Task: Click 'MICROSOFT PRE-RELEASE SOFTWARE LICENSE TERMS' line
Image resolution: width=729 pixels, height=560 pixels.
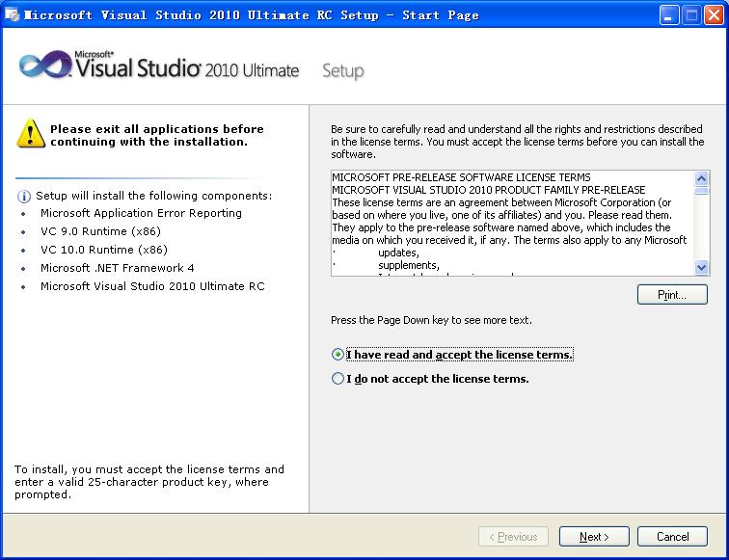Action: pyautogui.click(x=461, y=177)
